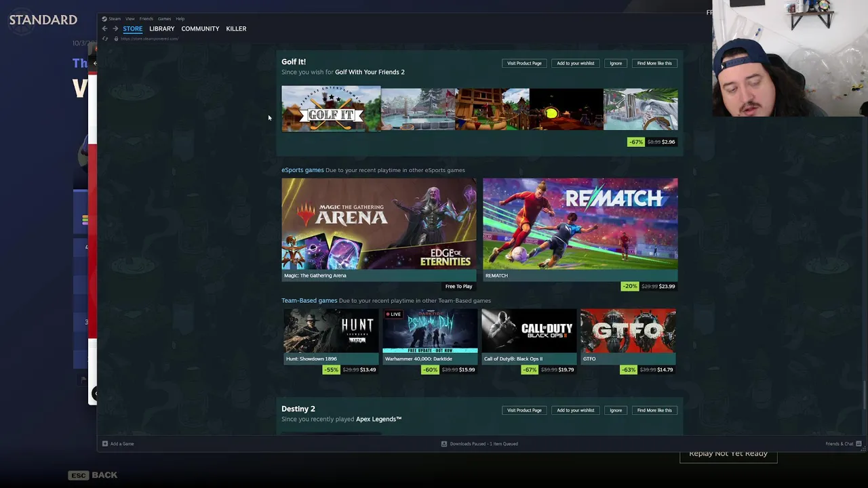Click the Friends & Chat label
The height and width of the screenshot is (488, 868).
840,444
